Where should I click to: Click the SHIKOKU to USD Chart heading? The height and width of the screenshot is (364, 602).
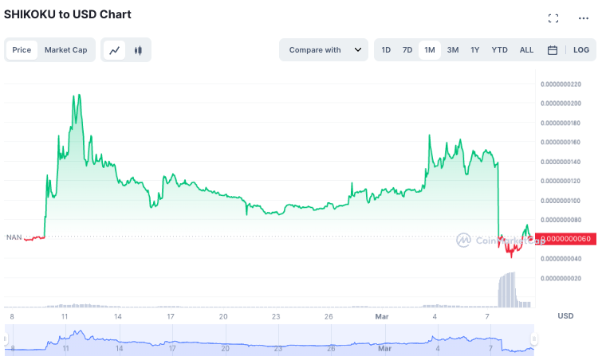(68, 14)
